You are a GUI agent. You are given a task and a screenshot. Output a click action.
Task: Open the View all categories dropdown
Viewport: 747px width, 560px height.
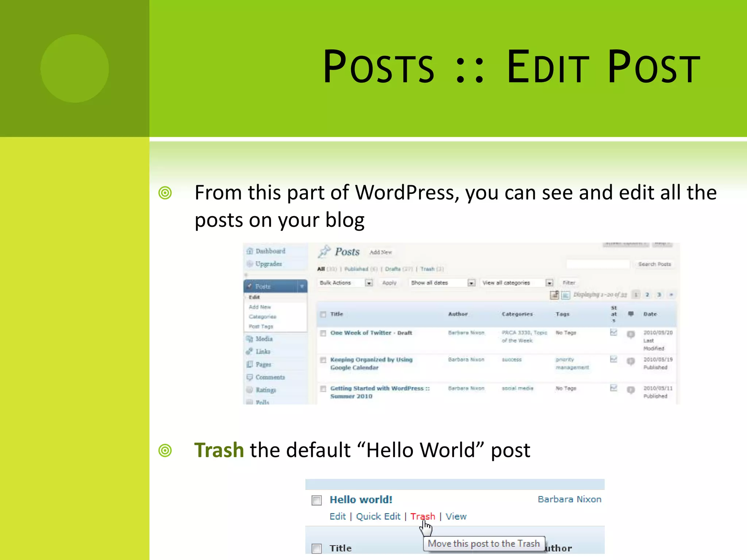tap(517, 283)
